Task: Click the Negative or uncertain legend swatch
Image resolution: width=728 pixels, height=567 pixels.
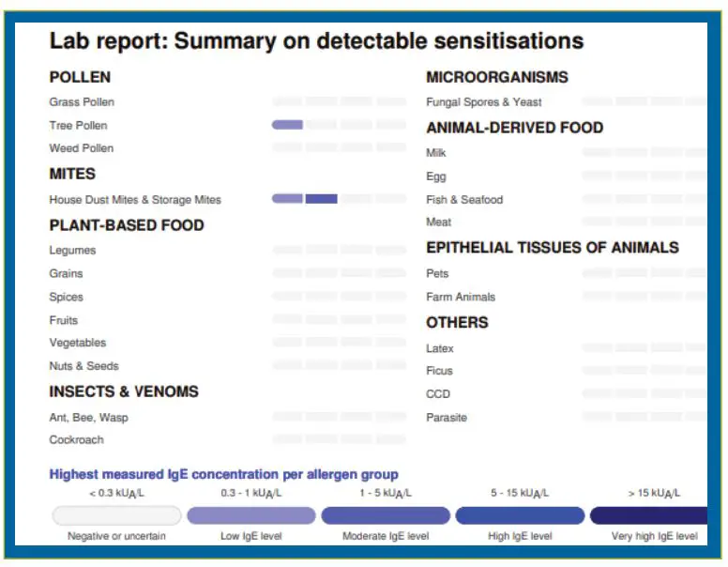Action: tap(116, 515)
